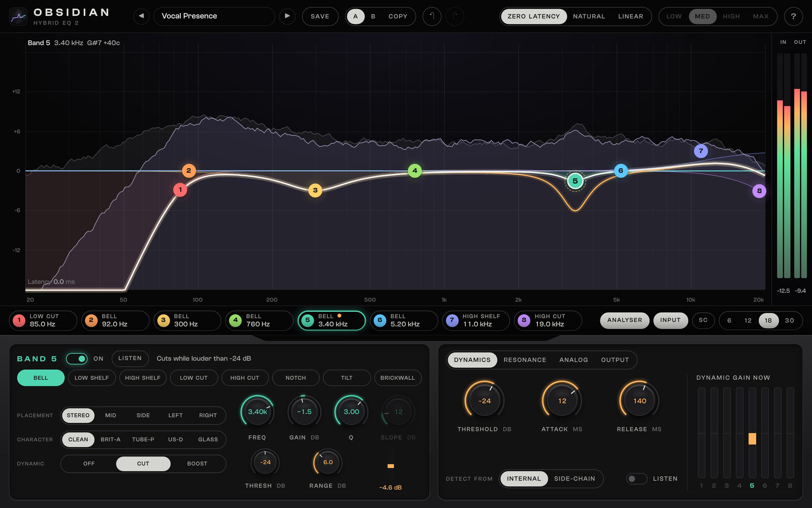Click the redo arrow icon
The width and height of the screenshot is (812, 508).
455,16
